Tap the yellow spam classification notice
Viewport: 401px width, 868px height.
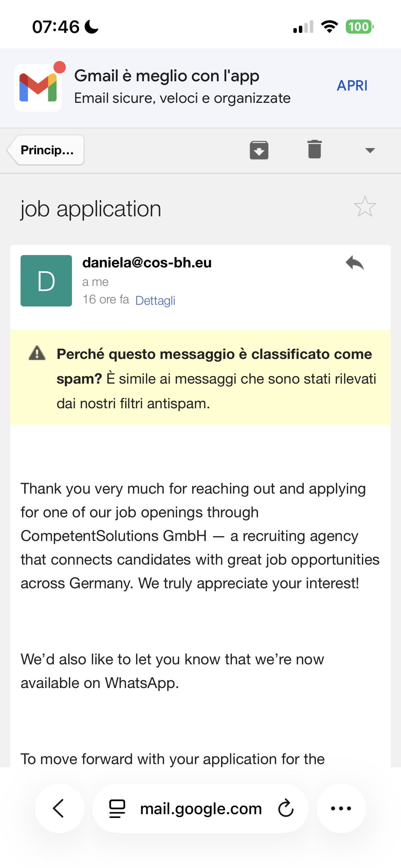(216, 378)
